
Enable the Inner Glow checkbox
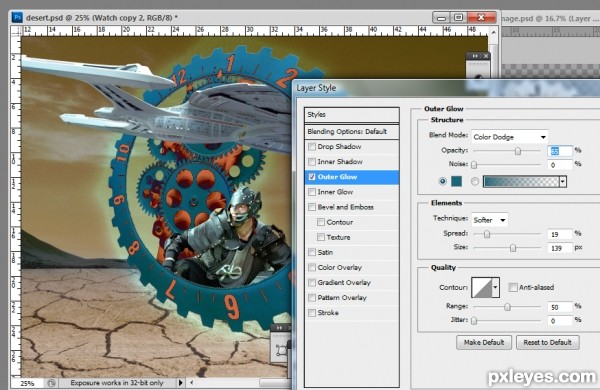[x=312, y=192]
